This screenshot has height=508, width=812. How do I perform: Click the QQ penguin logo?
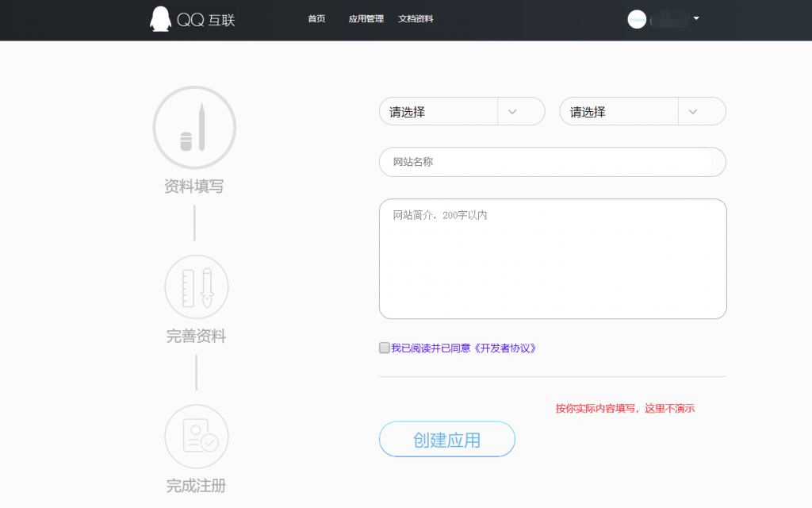coord(161,18)
